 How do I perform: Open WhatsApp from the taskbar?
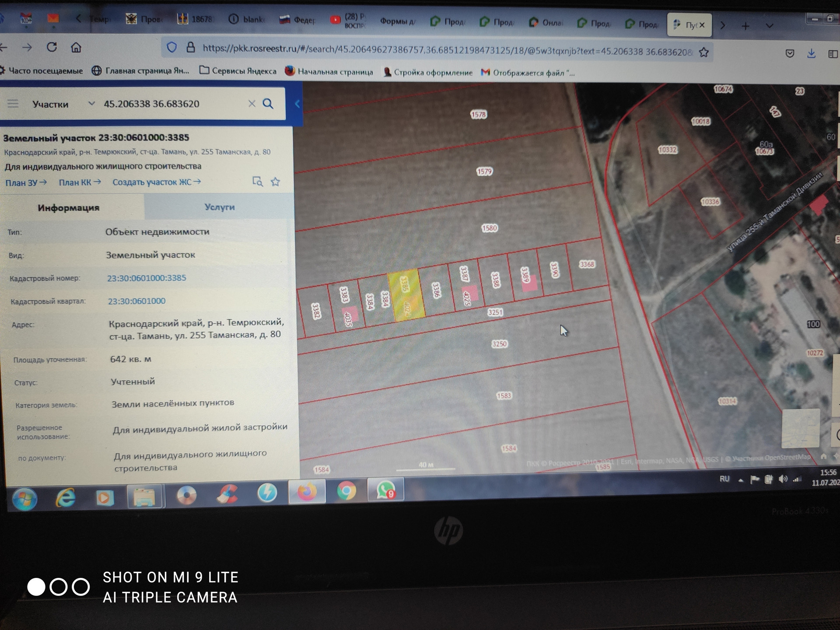385,490
